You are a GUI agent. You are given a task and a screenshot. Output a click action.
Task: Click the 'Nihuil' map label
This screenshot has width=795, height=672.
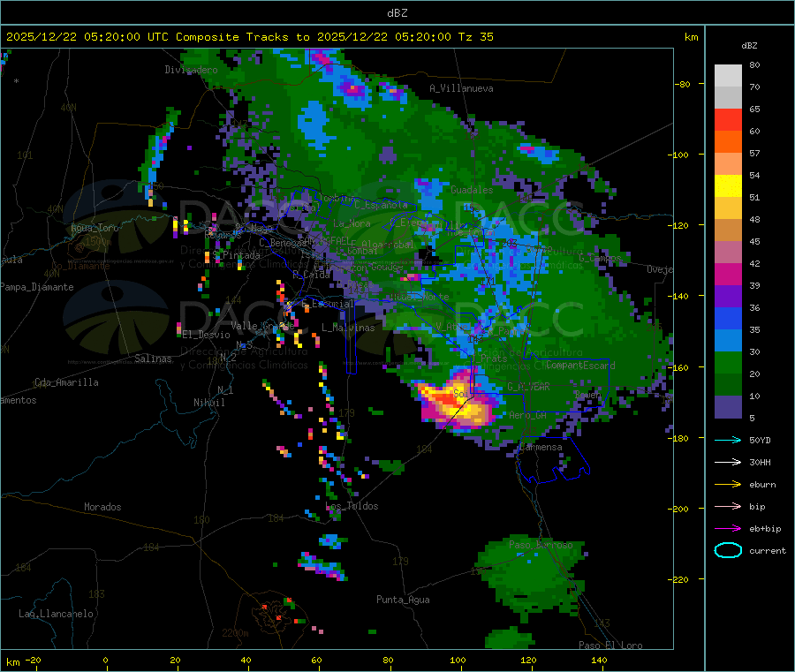click(x=209, y=403)
